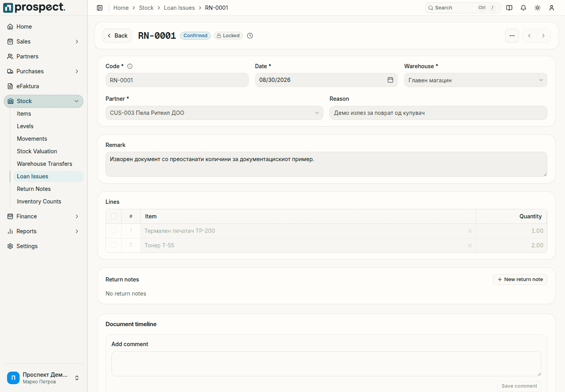Open Return Notes page
This screenshot has height=392, width=565.
(x=48, y=189)
